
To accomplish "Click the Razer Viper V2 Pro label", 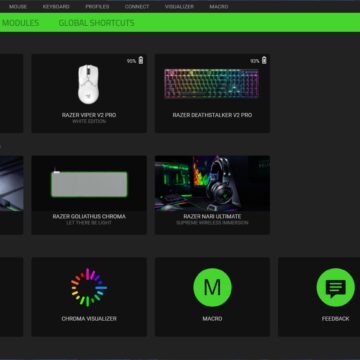I will (x=89, y=115).
